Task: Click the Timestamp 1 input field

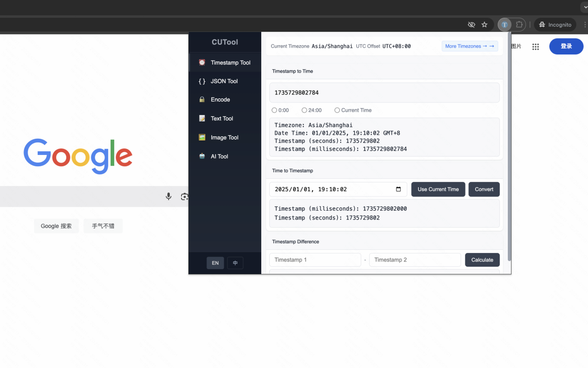Action: pyautogui.click(x=315, y=260)
